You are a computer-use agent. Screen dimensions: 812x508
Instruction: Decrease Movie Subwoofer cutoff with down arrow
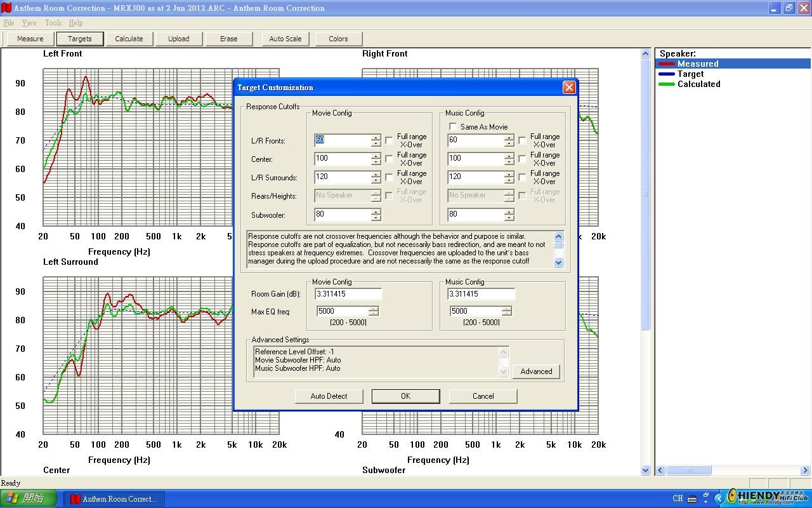[x=376, y=218]
